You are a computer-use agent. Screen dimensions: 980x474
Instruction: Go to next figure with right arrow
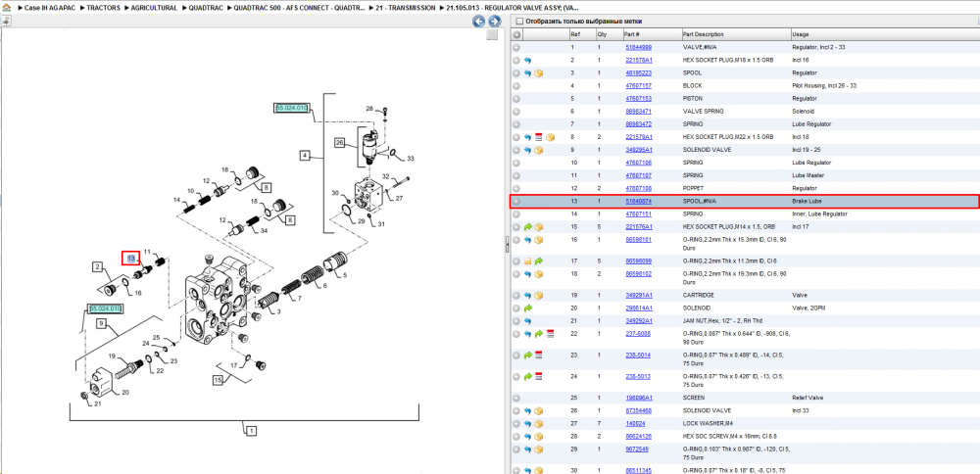click(494, 22)
